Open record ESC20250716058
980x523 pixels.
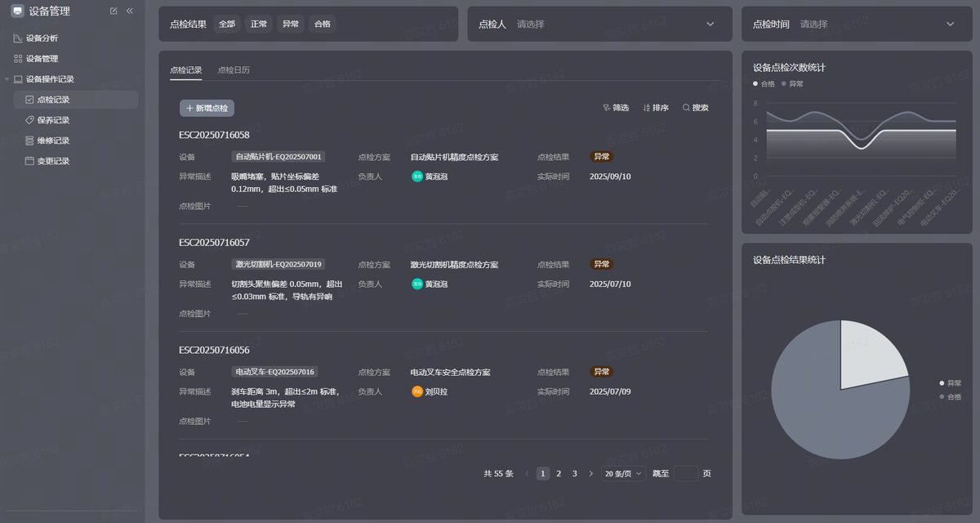point(214,135)
